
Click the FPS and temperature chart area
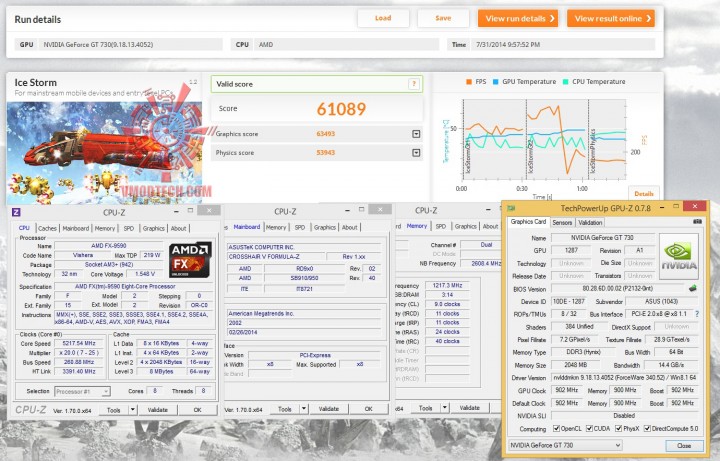click(544, 140)
